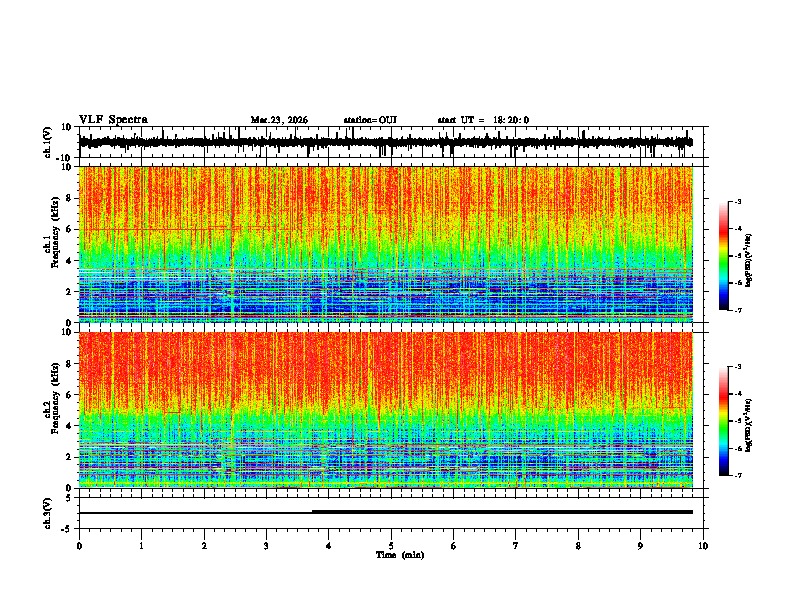The width and height of the screenshot is (792, 612).
Task: Click time axis tick label "1"
Action: 141,546
